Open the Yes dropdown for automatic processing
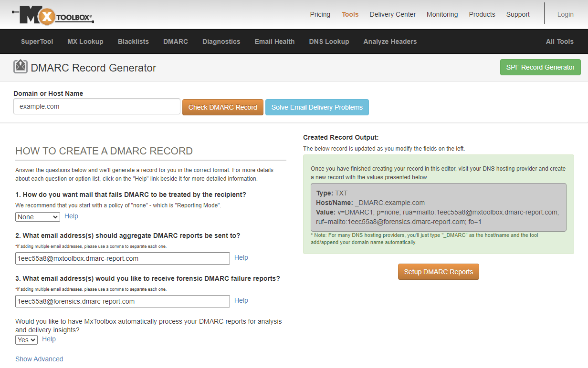This screenshot has width=588, height=368. pos(26,340)
